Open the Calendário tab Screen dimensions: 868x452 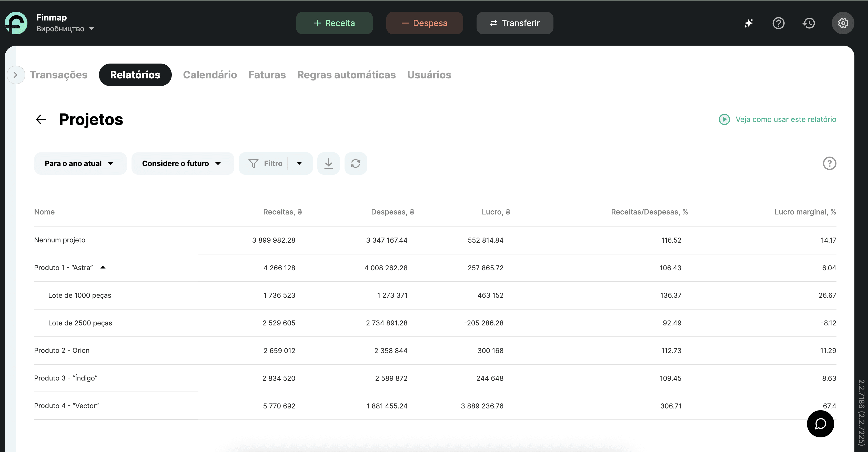210,75
